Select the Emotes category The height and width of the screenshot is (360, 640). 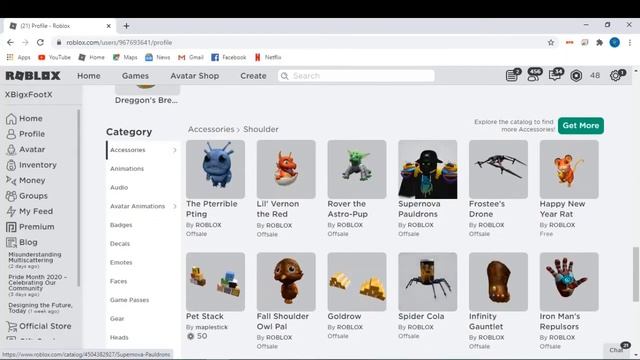pos(121,262)
